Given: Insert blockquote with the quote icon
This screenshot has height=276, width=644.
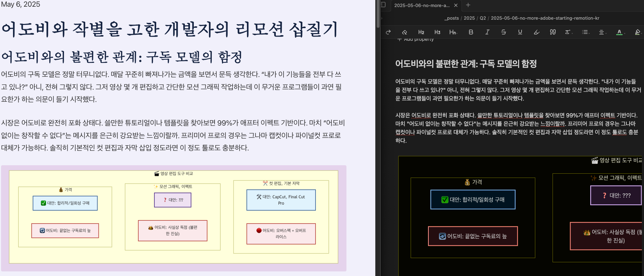Looking at the screenshot, I should pyautogui.click(x=553, y=32).
